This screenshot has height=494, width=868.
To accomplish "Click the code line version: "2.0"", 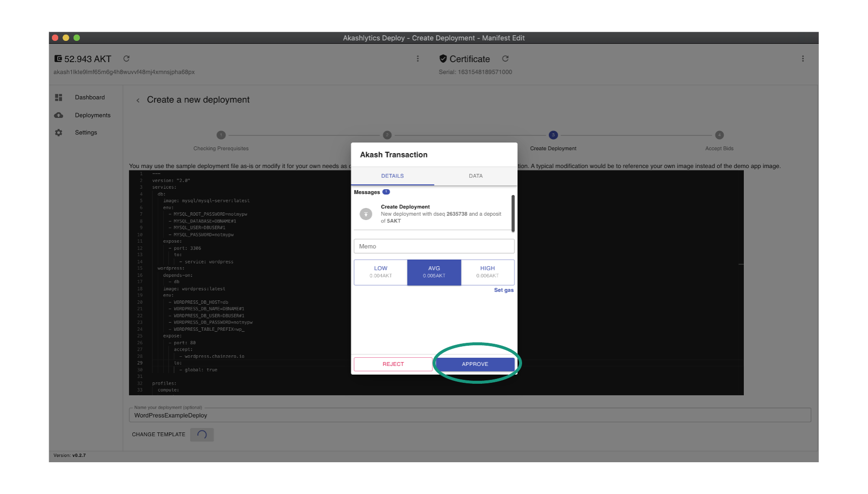I will pos(171,181).
